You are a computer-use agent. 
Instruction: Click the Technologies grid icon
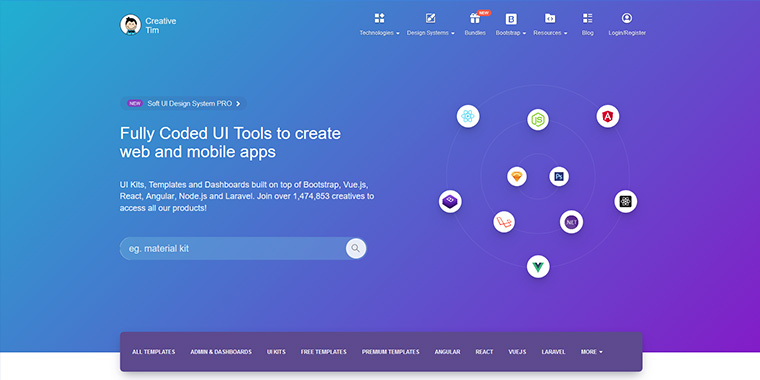379,18
